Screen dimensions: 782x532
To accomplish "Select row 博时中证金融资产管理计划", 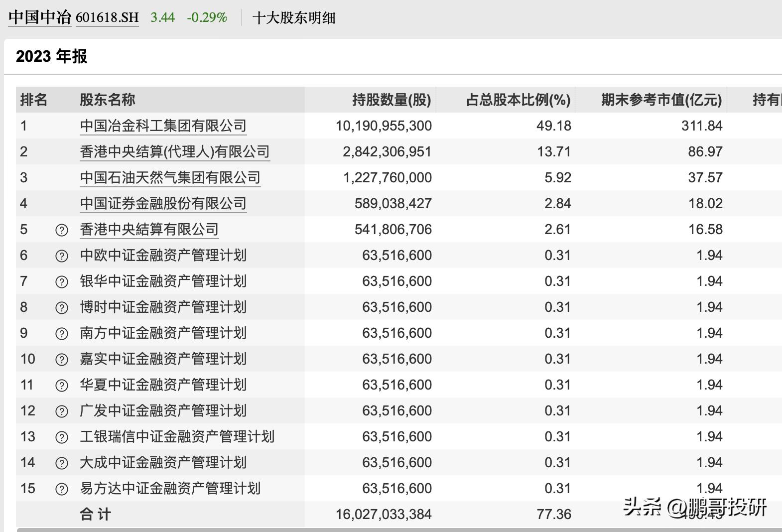I will click(x=399, y=307).
